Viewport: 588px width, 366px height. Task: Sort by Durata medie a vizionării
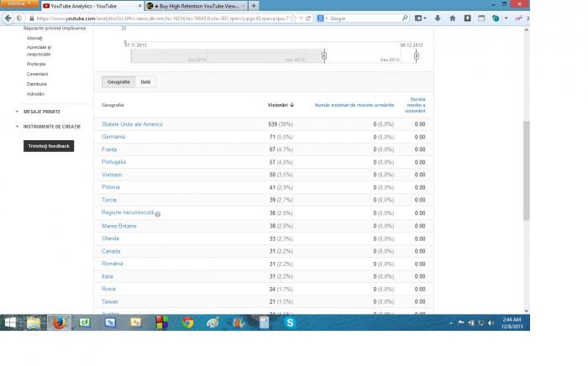(x=415, y=105)
